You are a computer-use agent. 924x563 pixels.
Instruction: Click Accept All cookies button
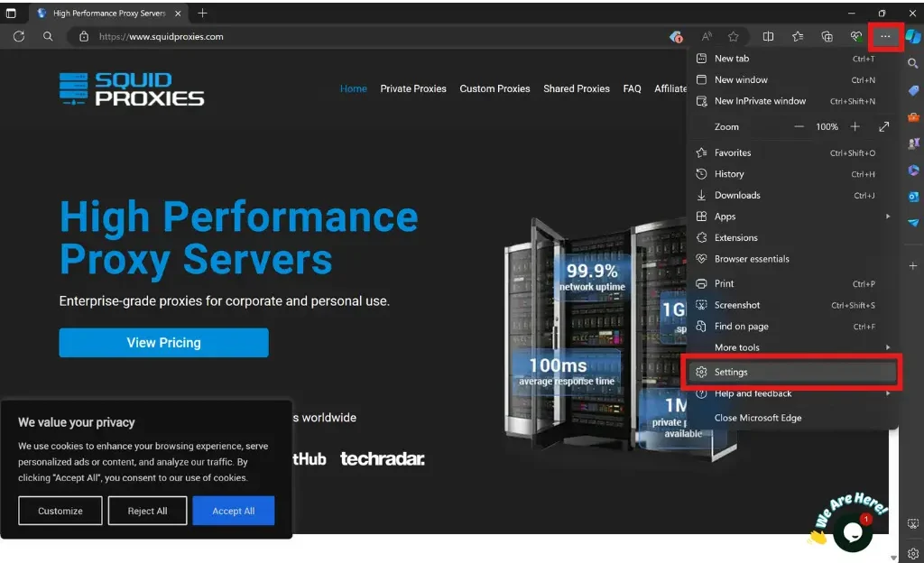234,511
